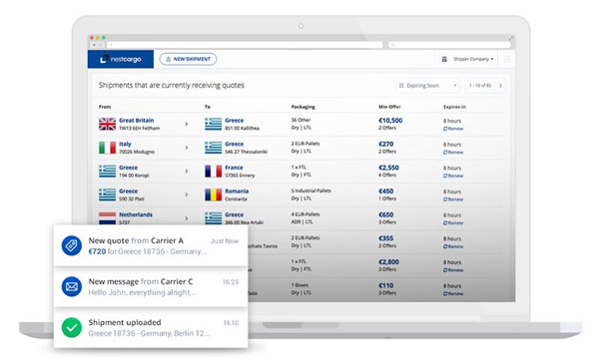Click the building icon beside Shipper Company
The width and height of the screenshot is (599, 364).
click(444, 59)
